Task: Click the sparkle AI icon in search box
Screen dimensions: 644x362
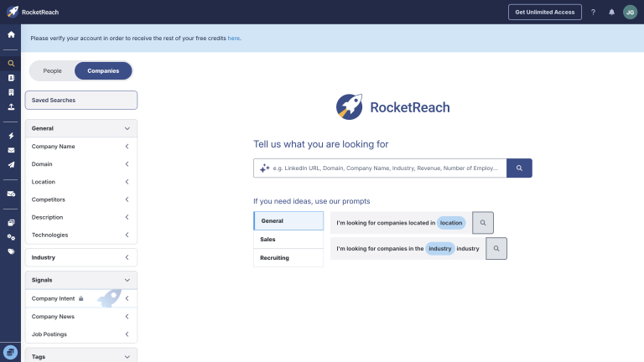Action: (264, 168)
